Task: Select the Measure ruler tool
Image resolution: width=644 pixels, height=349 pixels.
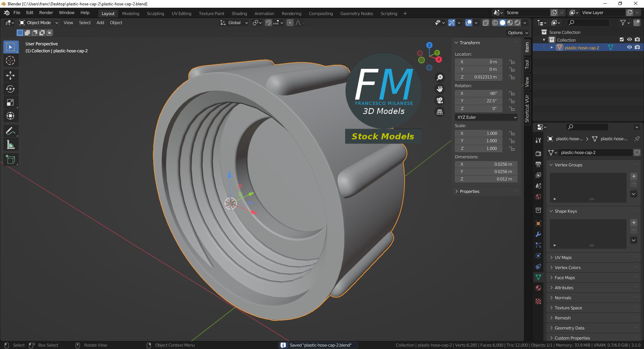Action: 10,145
